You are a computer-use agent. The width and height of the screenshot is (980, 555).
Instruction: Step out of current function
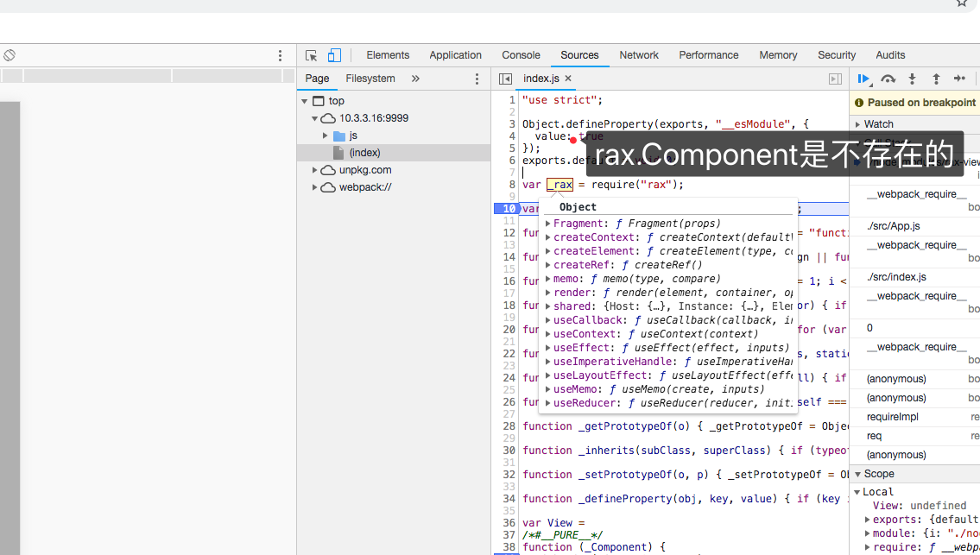[936, 78]
